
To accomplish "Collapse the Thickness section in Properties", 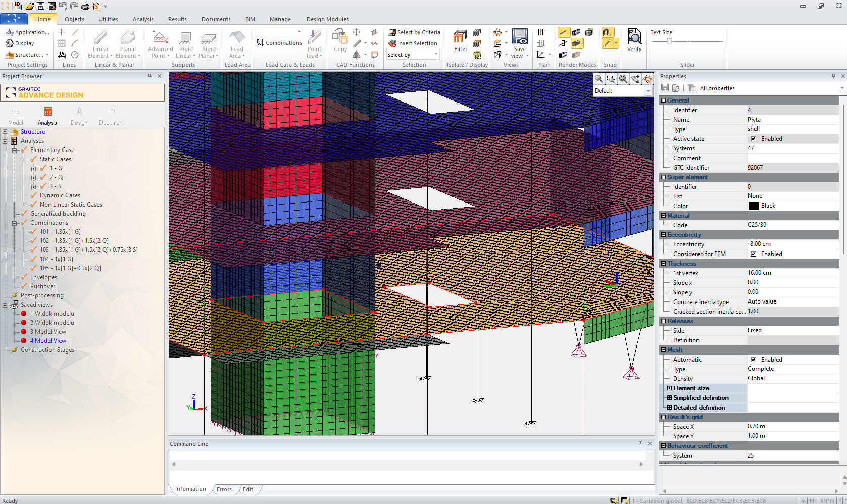I will (x=664, y=264).
